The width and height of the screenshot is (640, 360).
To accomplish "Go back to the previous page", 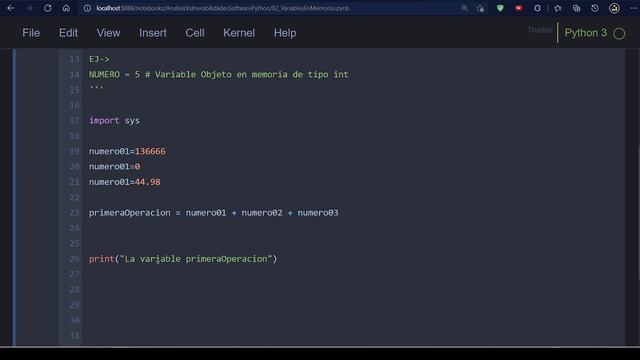I will [x=11, y=8].
